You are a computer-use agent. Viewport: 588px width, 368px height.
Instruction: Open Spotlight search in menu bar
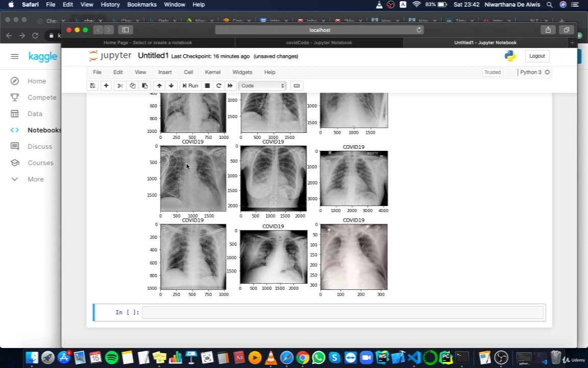(549, 5)
